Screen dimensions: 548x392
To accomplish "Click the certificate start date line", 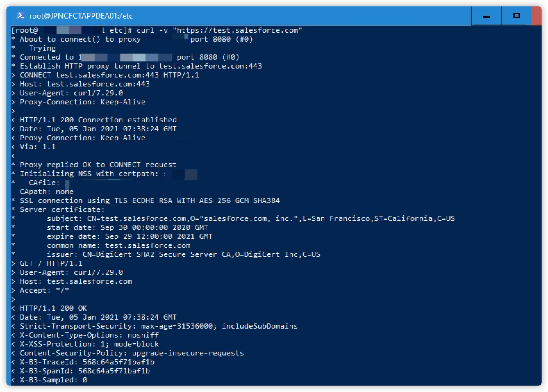I will click(127, 227).
